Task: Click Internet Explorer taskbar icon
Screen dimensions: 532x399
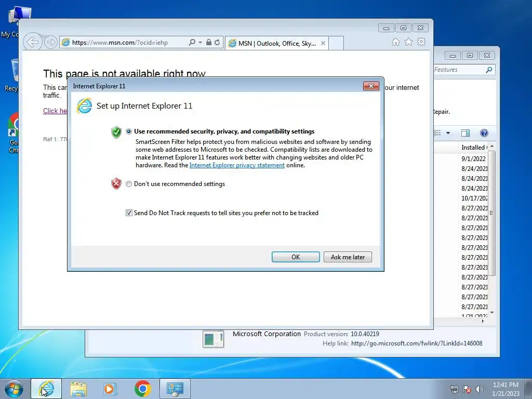Action: pyautogui.click(x=46, y=389)
